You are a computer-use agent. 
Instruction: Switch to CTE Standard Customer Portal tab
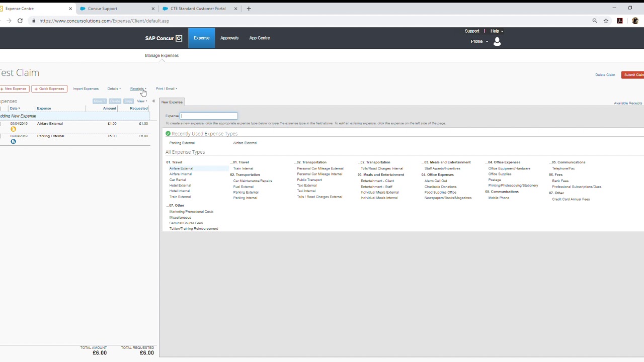[200, 9]
